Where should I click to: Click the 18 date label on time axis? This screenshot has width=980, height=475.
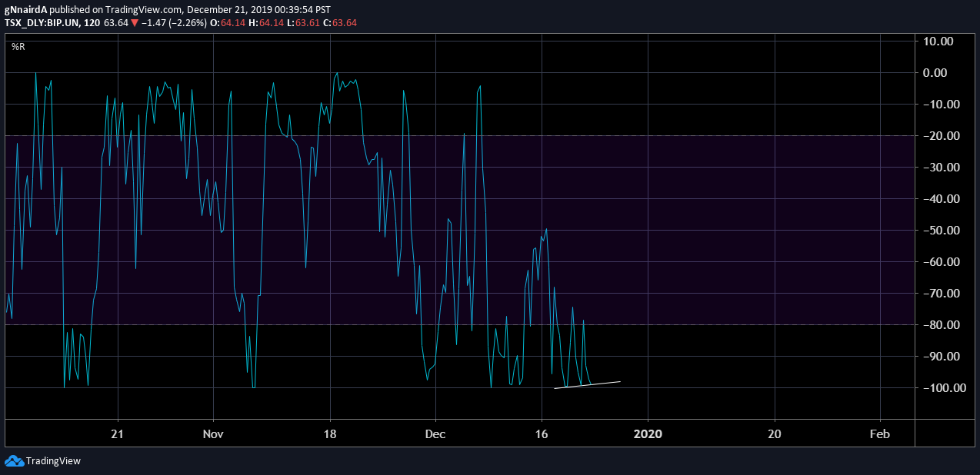coord(330,433)
